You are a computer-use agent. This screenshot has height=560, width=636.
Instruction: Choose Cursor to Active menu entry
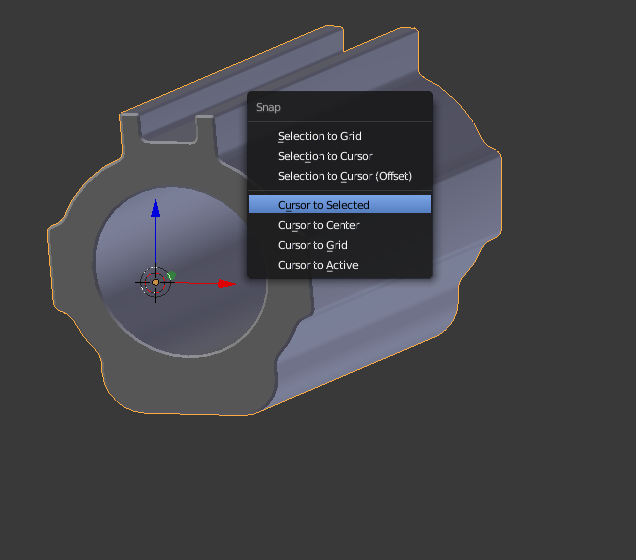tap(340, 265)
